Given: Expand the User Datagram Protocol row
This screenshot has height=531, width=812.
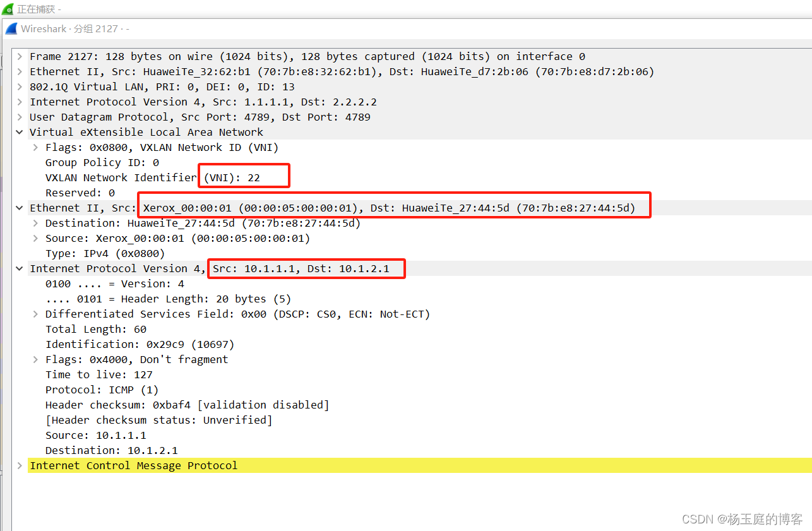Looking at the screenshot, I should click(x=20, y=117).
